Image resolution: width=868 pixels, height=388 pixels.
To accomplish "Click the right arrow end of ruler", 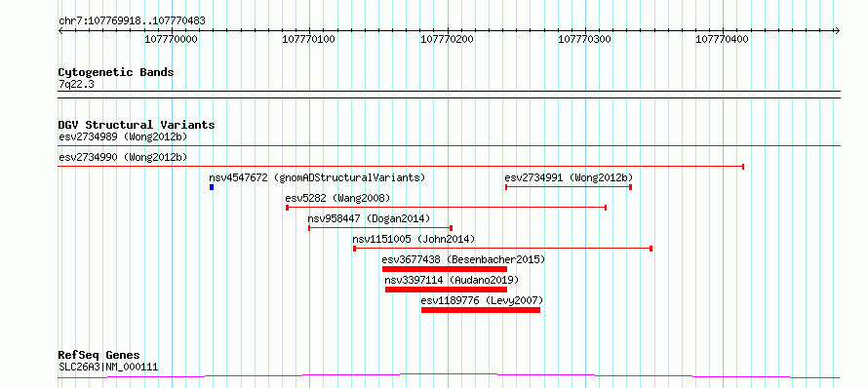I will tap(838, 31).
